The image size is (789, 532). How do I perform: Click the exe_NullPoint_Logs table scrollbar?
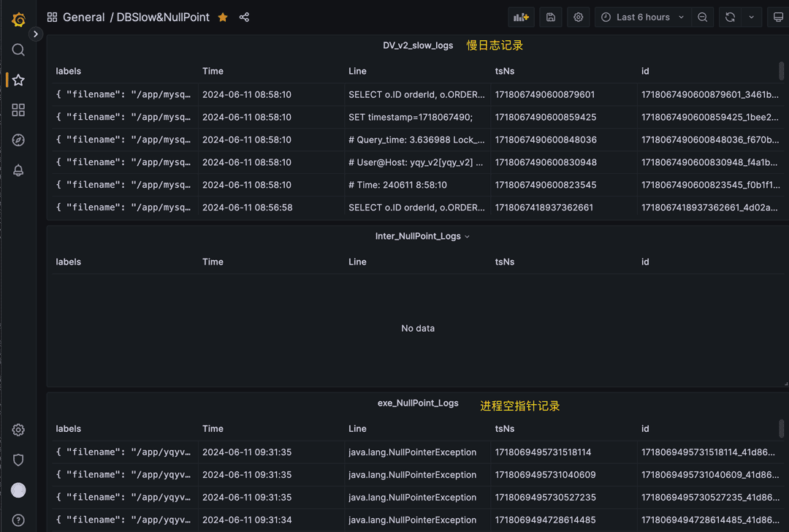pyautogui.click(x=781, y=429)
